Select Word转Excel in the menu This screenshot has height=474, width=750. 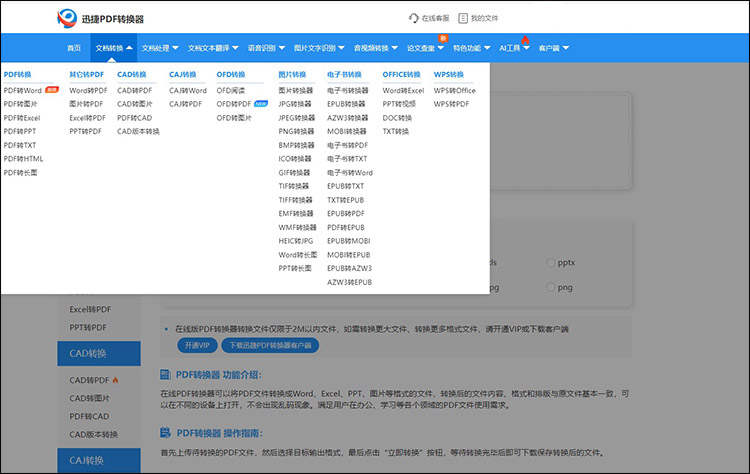[x=403, y=90]
